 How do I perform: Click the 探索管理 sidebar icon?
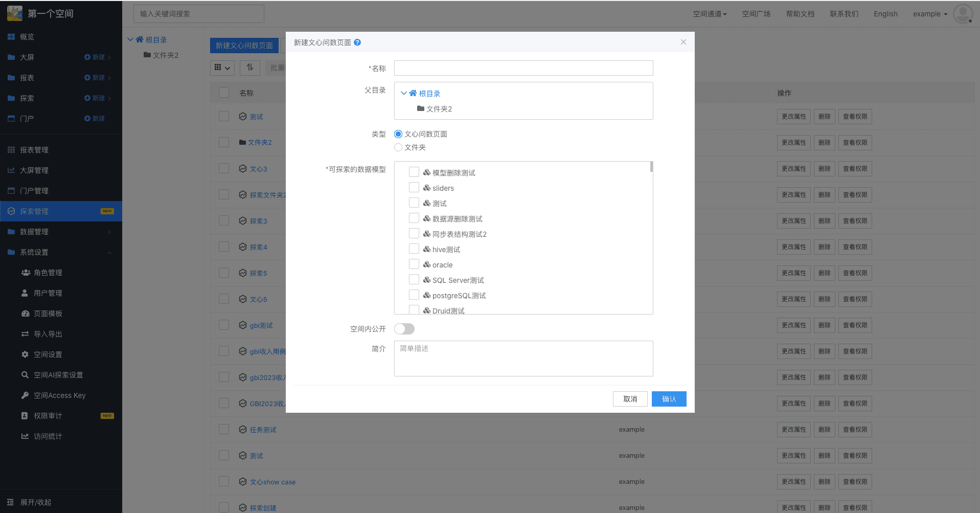pyautogui.click(x=11, y=211)
